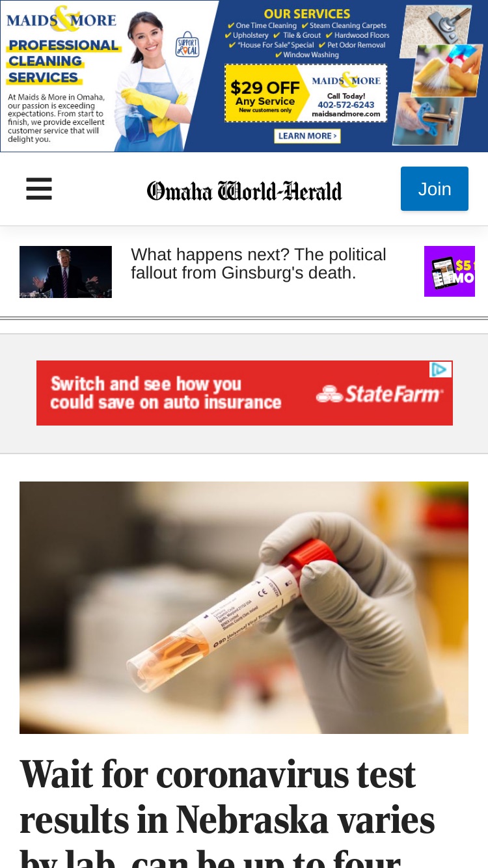Viewport: 488px width, 868px height.
Task: Open the coronavirus test results headline
Action: click(x=227, y=811)
